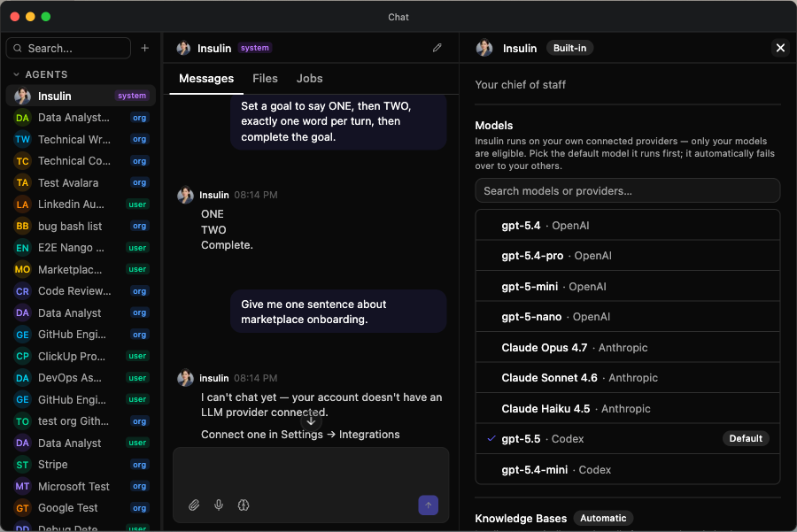Click the TW avatar for Technical Wr...
The width and height of the screenshot is (797, 532).
pyautogui.click(x=22, y=139)
